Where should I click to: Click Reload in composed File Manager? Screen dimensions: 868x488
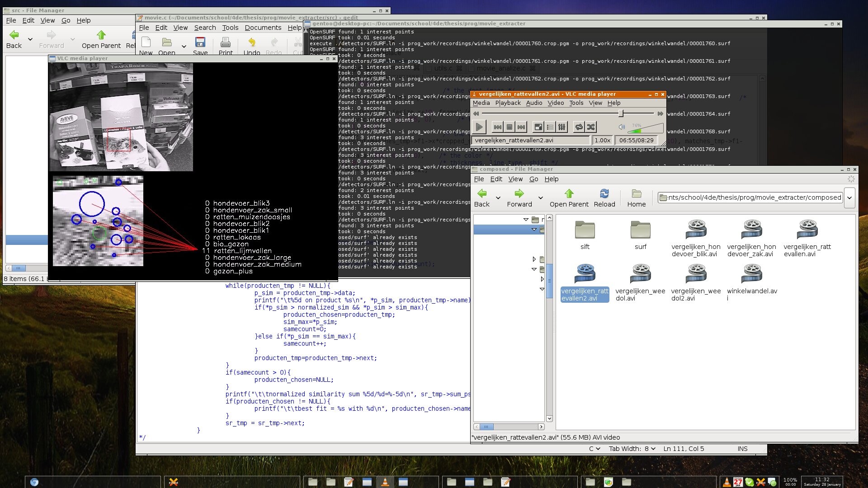[604, 198]
